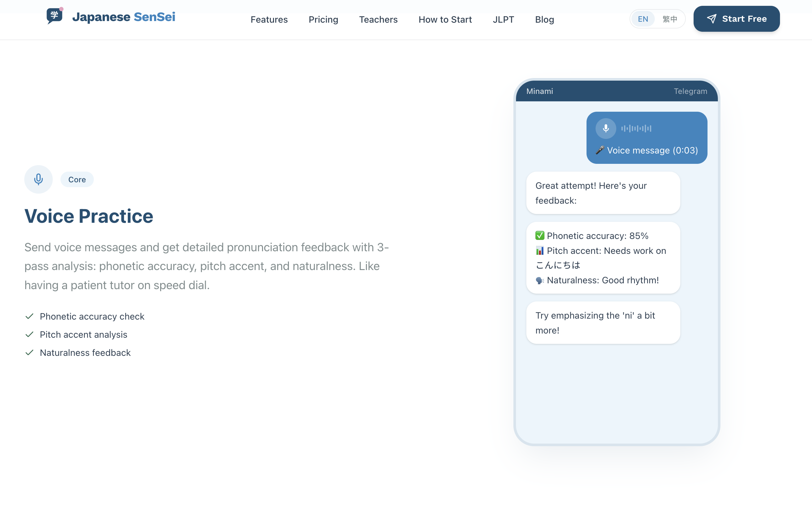Click the checkmark beside Phonetic accuracy check
The height and width of the screenshot is (509, 812).
[x=29, y=316]
